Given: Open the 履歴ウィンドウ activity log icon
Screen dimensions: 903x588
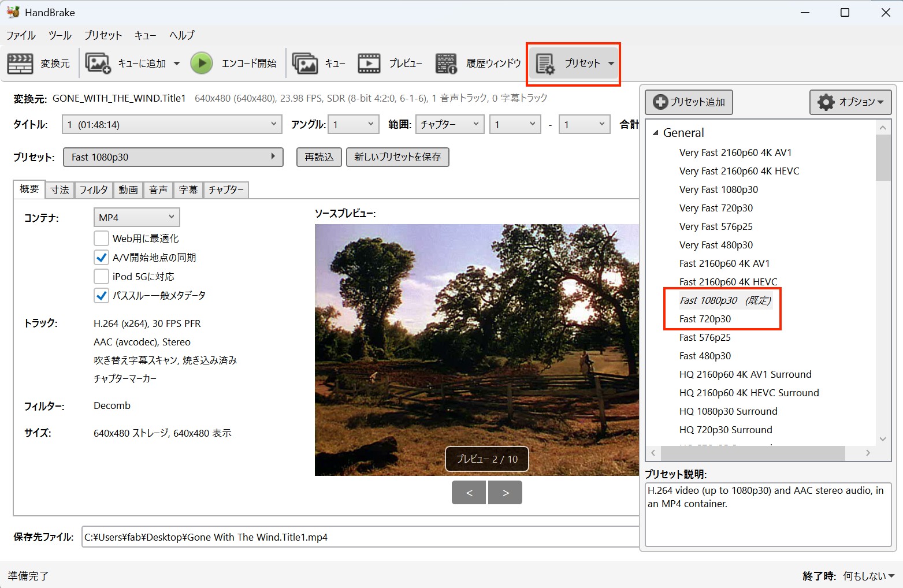Looking at the screenshot, I should point(446,64).
